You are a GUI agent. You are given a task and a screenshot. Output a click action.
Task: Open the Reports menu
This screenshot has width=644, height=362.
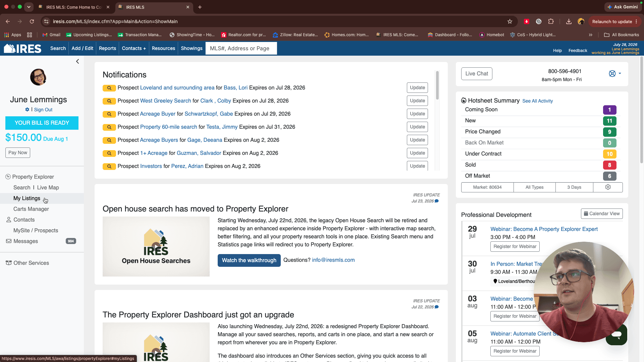[x=108, y=48]
